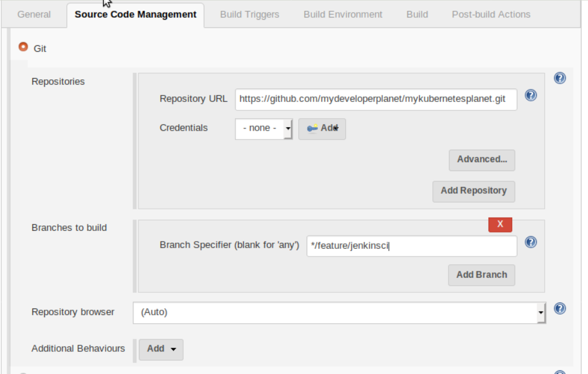The width and height of the screenshot is (588, 374).
Task: Delete the branch entry via the red X
Action: click(x=500, y=224)
